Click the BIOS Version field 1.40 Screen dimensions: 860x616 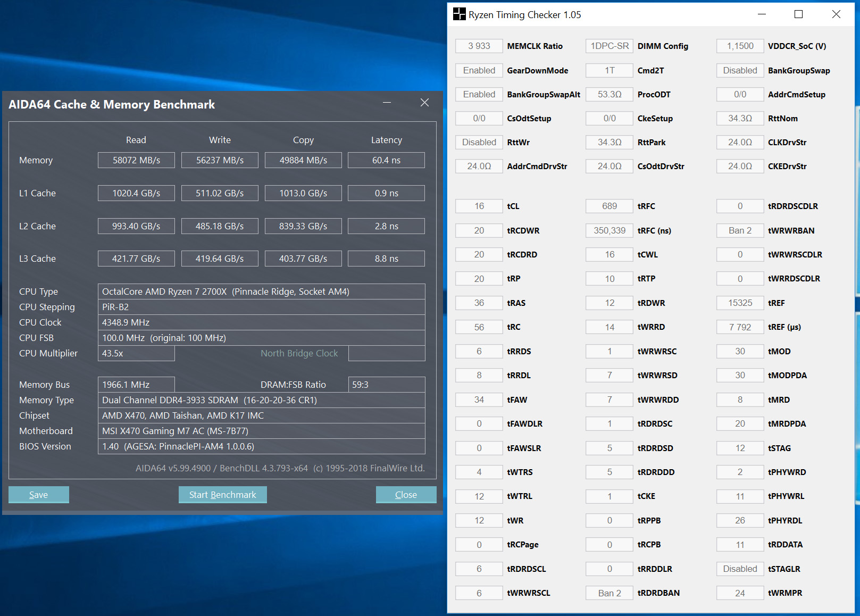[262, 446]
